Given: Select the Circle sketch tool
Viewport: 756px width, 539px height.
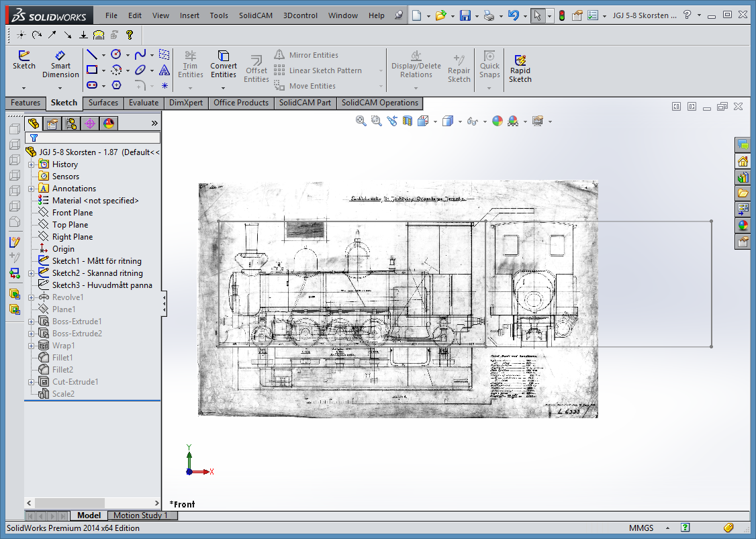Looking at the screenshot, I should point(115,54).
